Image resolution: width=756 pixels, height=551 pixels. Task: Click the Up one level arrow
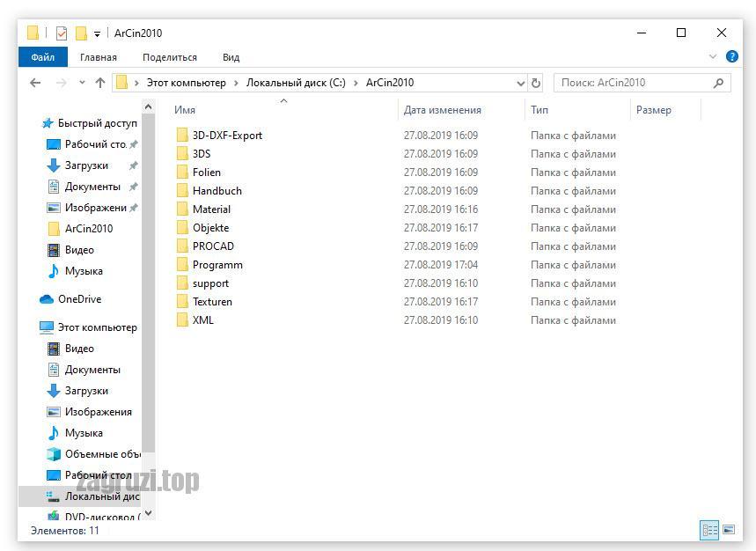point(100,83)
